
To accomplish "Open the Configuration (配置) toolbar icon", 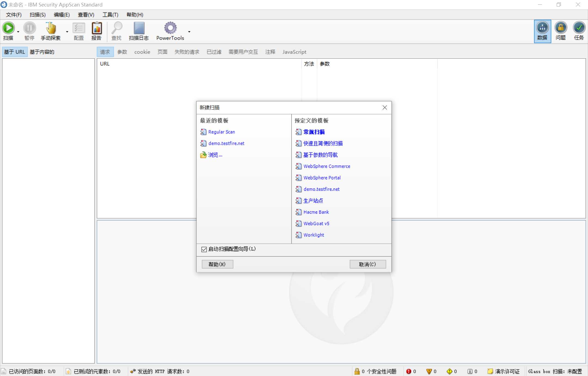I will coord(79,28).
